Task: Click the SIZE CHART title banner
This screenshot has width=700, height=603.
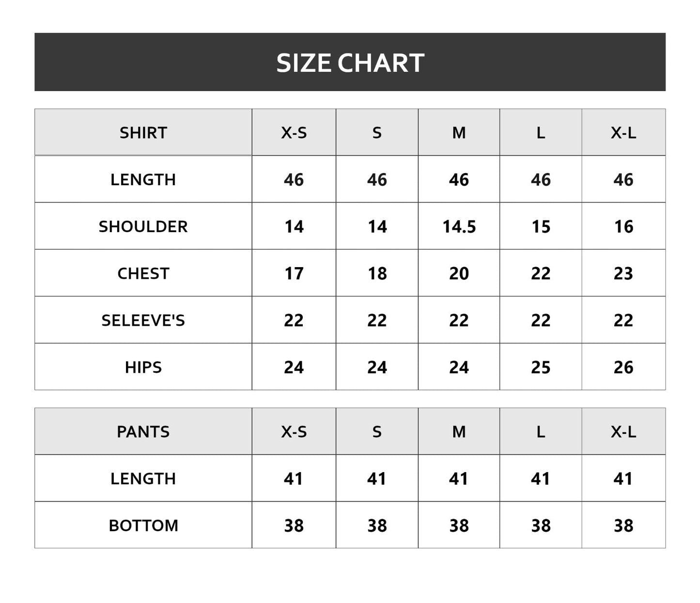Action: click(350, 63)
